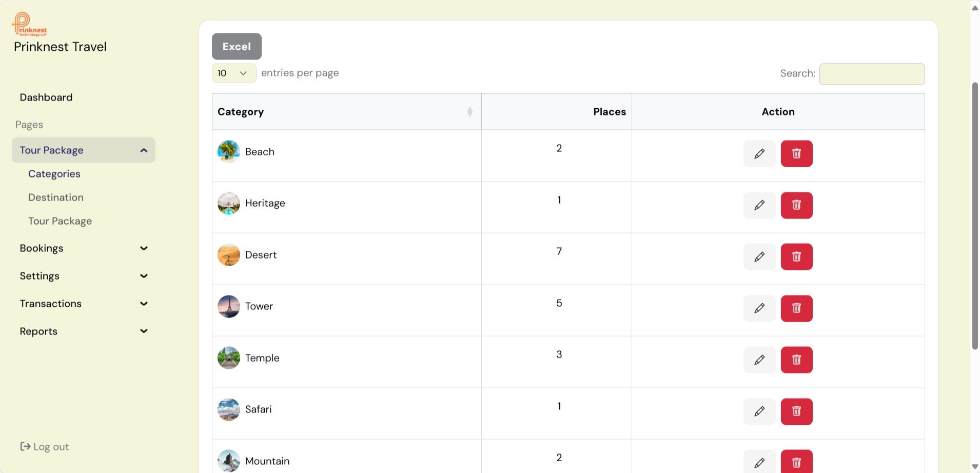This screenshot has height=473, width=980.
Task: Click the Desert category thumbnail image
Action: 229,255
